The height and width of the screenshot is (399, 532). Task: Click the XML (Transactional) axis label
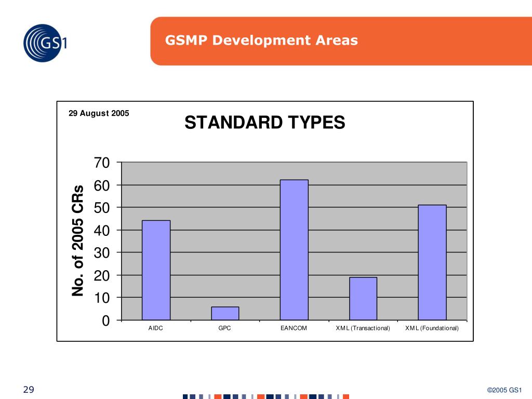coord(363,328)
